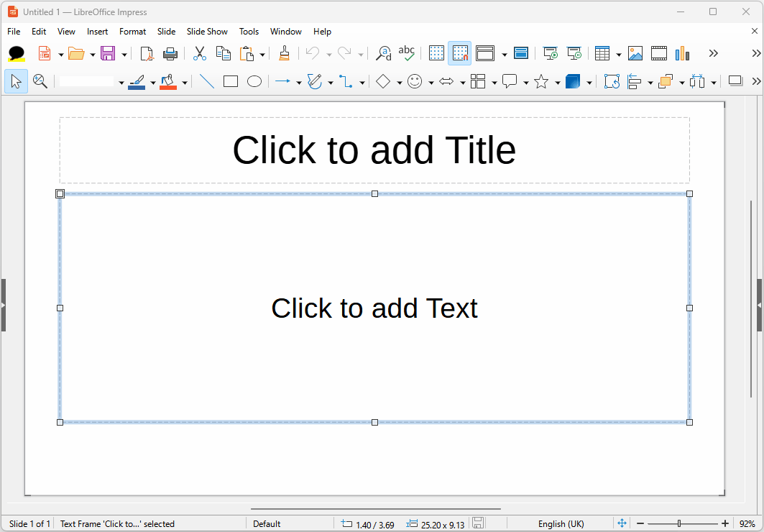Click the Print icon
The width and height of the screenshot is (764, 532).
pos(170,54)
